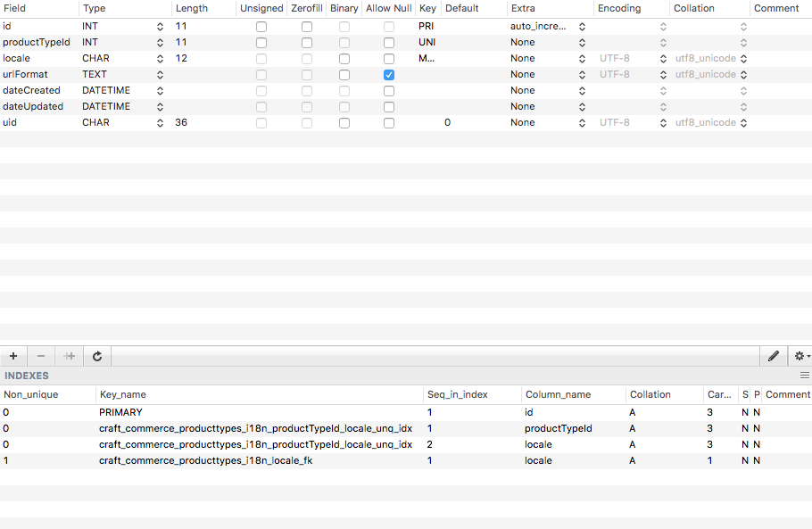This screenshot has height=529, width=812.
Task: Open the Encoding dropdown for the uid field
Action: pos(661,122)
